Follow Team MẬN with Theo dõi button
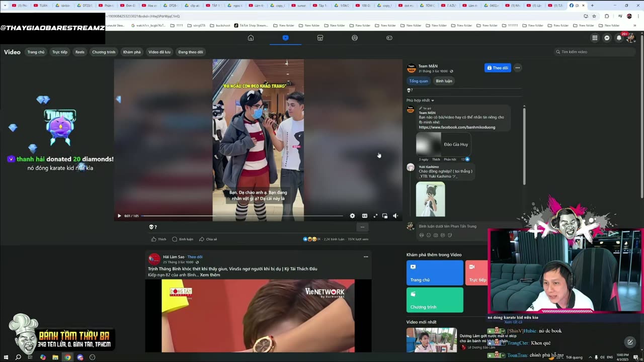644x362 pixels. [x=498, y=68]
